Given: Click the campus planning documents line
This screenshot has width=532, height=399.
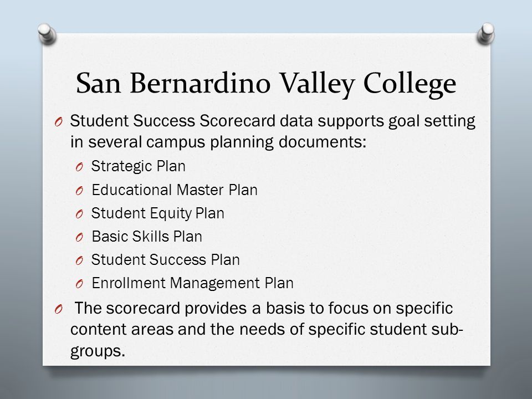Looking at the screenshot, I should [218, 142].
